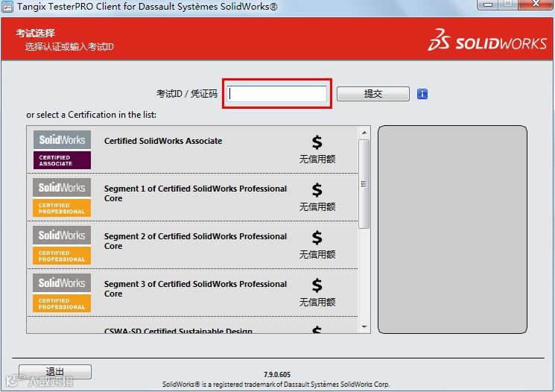The height and width of the screenshot is (392, 555).
Task: Click the 退出 exit button
Action: (x=55, y=372)
